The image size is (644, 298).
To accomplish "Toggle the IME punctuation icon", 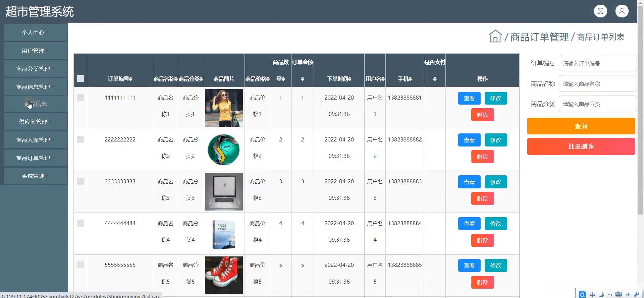I will pyautogui.click(x=610, y=295).
